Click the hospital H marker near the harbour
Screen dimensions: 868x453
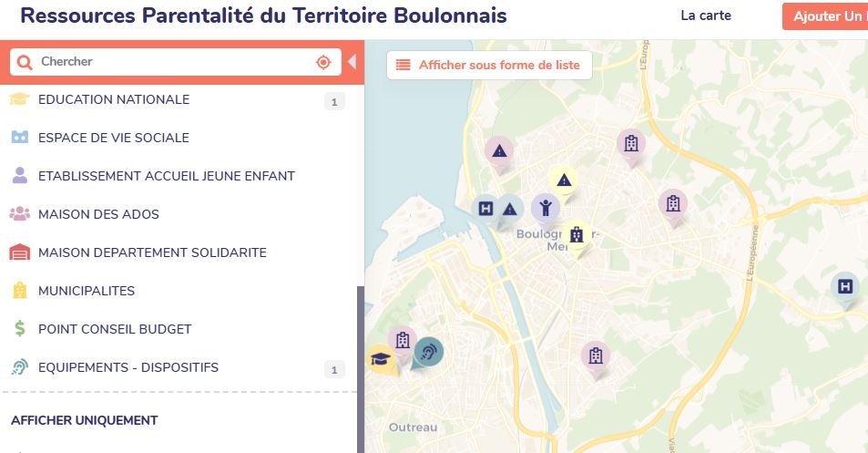coord(485,209)
